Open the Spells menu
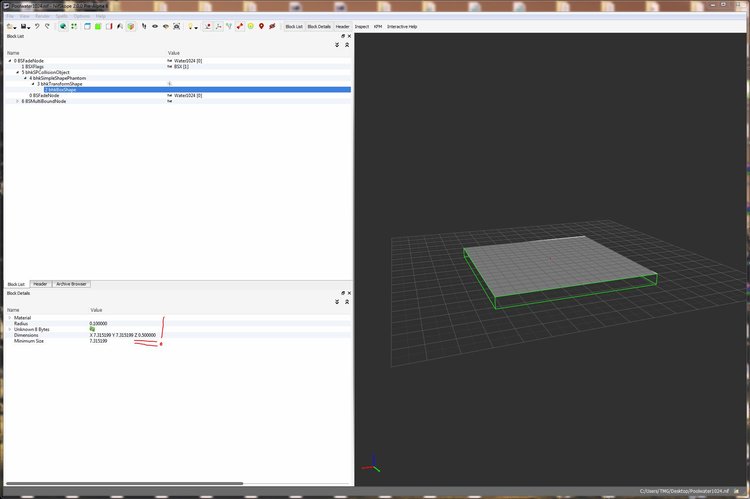 pos(62,16)
